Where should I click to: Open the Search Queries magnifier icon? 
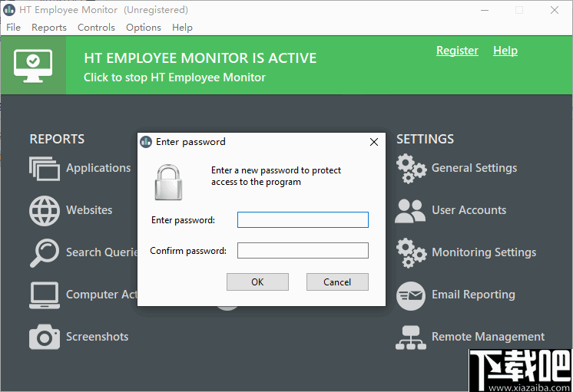coord(45,252)
